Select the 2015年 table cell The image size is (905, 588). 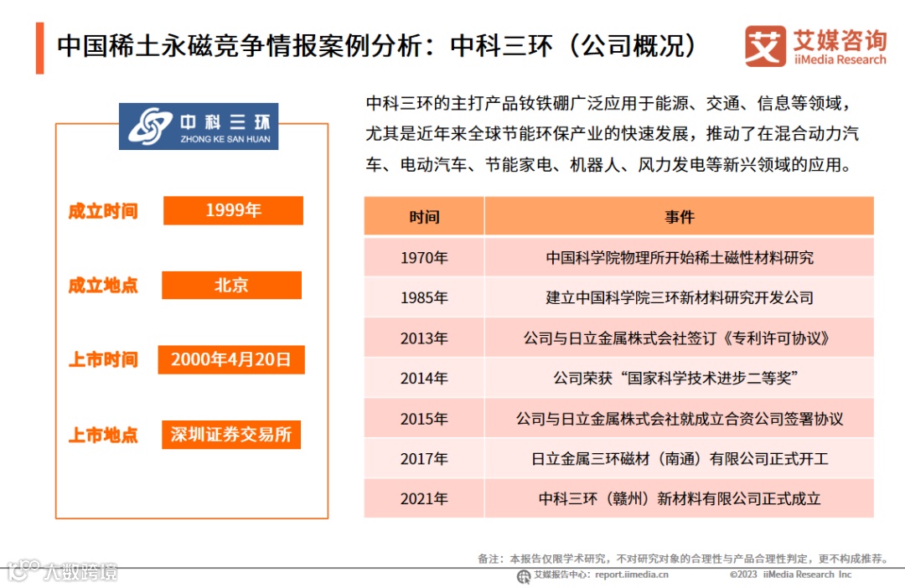(x=424, y=418)
